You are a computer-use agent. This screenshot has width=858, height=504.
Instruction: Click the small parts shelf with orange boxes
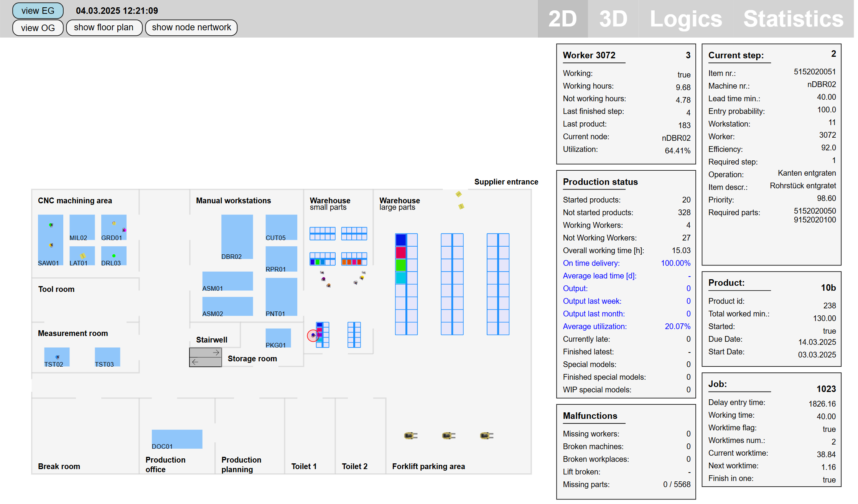pyautogui.click(x=354, y=259)
